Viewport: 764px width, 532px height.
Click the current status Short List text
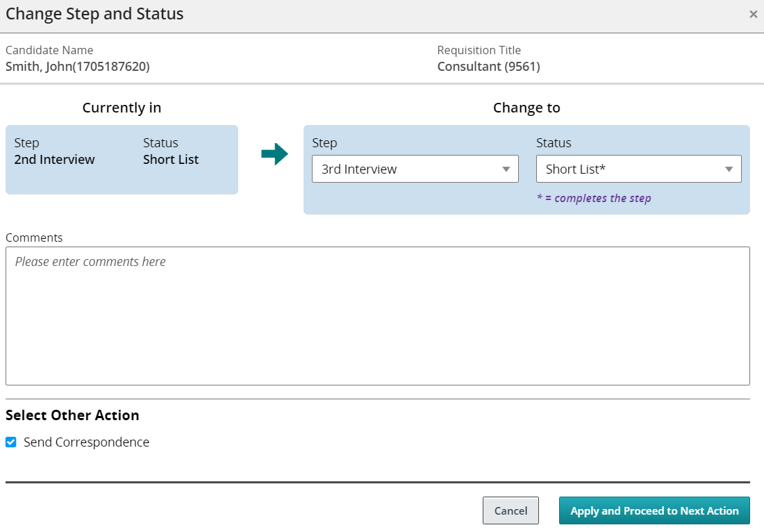tap(171, 160)
